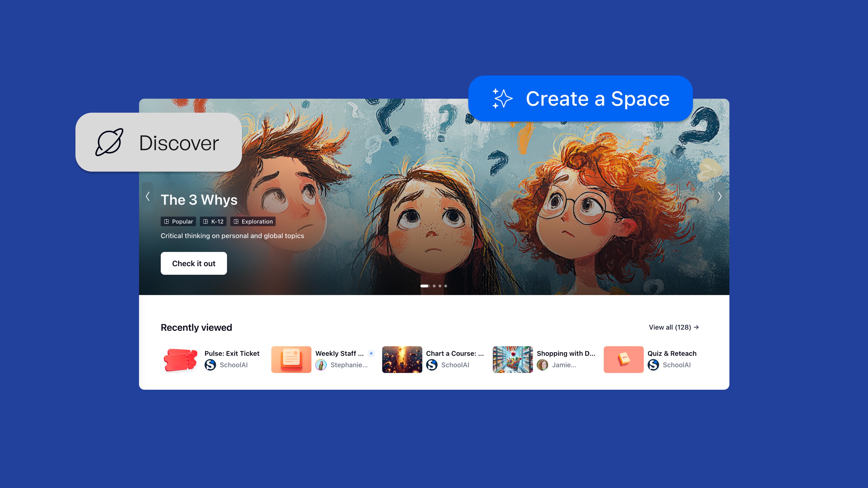868x488 pixels.
Task: Click Jamie's avatar icon
Action: click(x=542, y=365)
